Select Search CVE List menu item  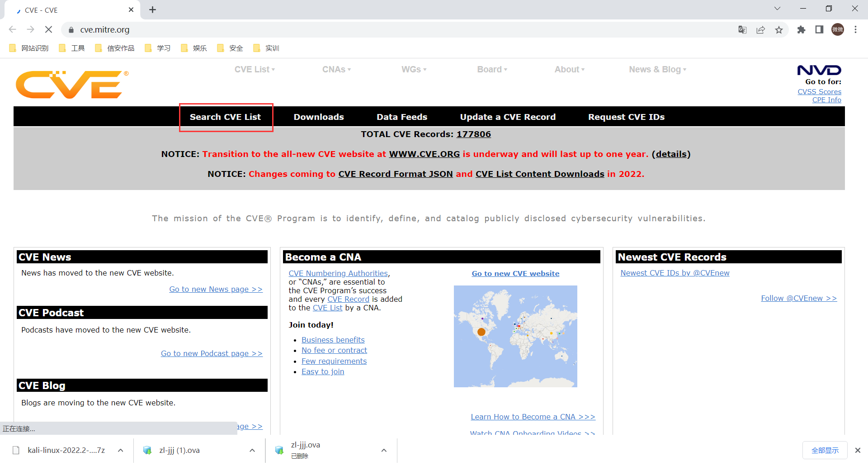[226, 117]
